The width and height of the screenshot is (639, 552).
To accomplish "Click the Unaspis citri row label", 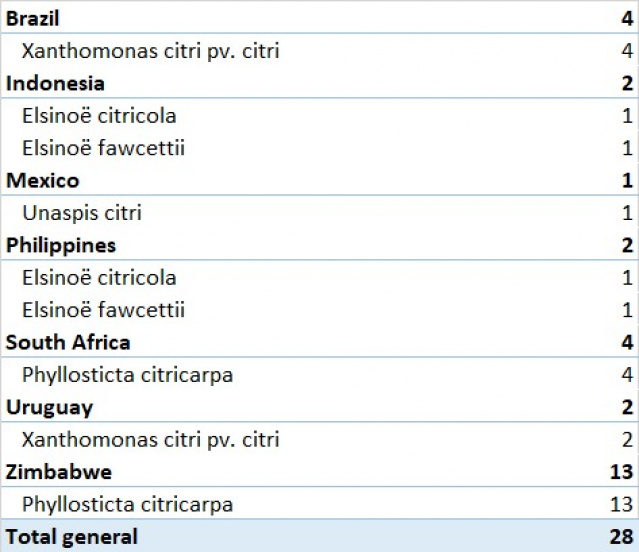I will click(81, 212).
